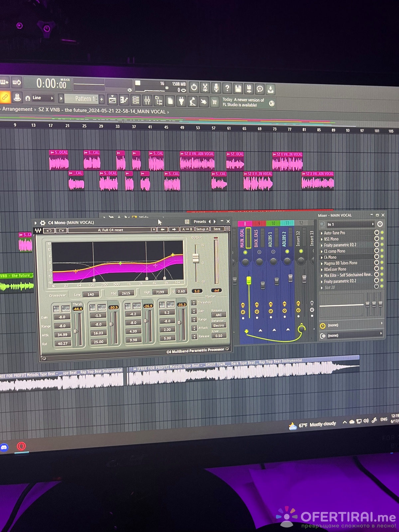This screenshot has width=399, height=532.
Task: Click the undo arrow in the C4 plugin
Action: (x=49, y=230)
